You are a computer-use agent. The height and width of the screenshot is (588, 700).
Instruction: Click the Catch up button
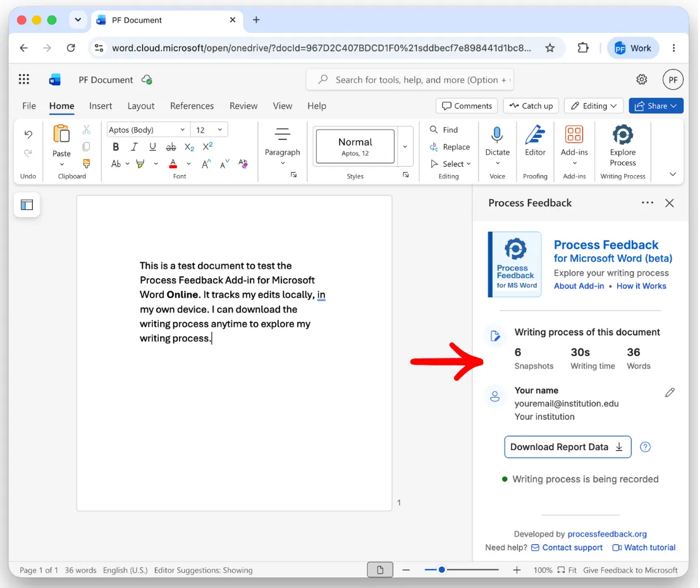531,106
